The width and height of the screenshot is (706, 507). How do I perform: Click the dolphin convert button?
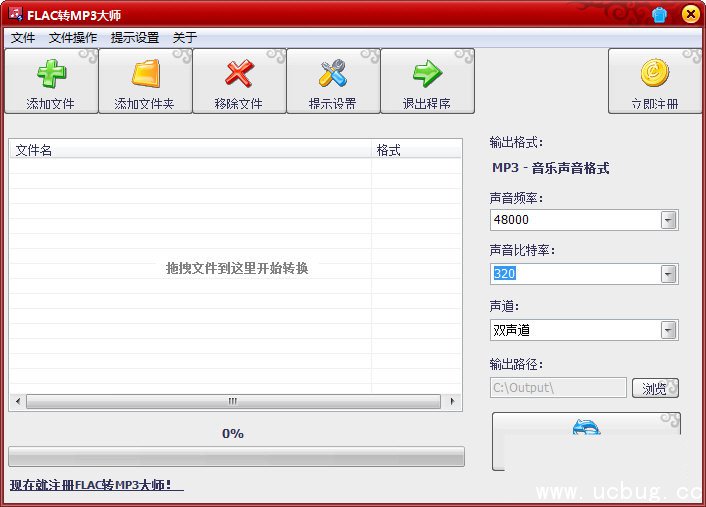click(586, 441)
